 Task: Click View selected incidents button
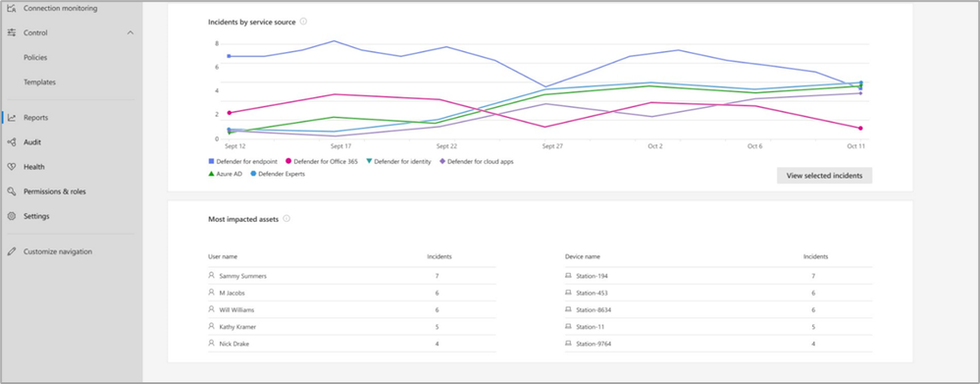click(x=824, y=176)
